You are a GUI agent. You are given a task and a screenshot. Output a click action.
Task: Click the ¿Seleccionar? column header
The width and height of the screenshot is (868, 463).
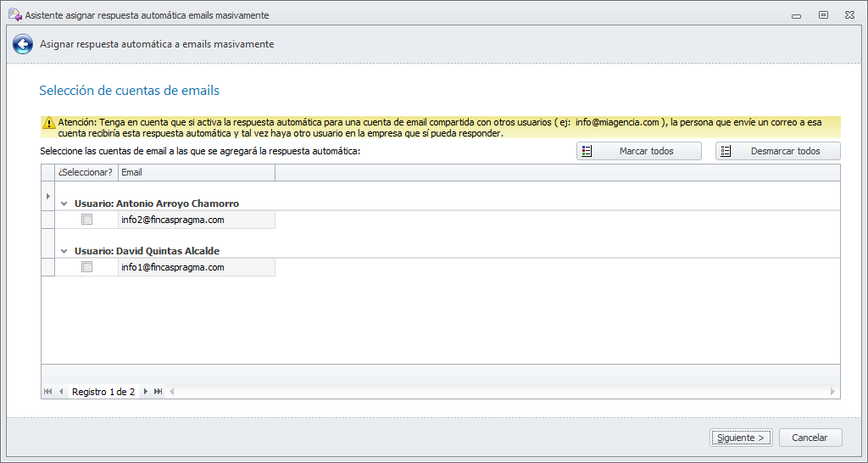86,173
